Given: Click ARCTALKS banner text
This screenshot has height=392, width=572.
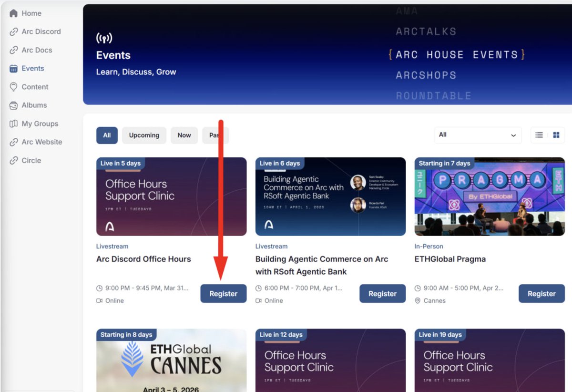Looking at the screenshot, I should [426, 32].
